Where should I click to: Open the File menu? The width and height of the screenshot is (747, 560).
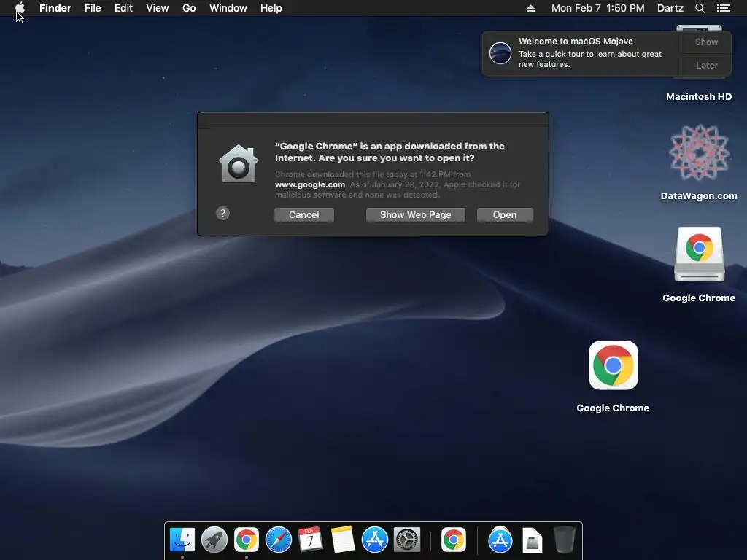coord(93,8)
